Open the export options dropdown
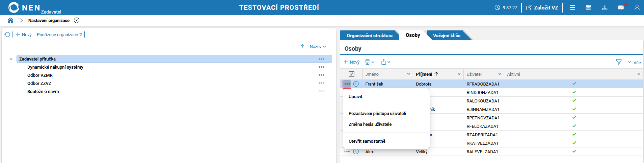644x163 pixels. coord(386,62)
